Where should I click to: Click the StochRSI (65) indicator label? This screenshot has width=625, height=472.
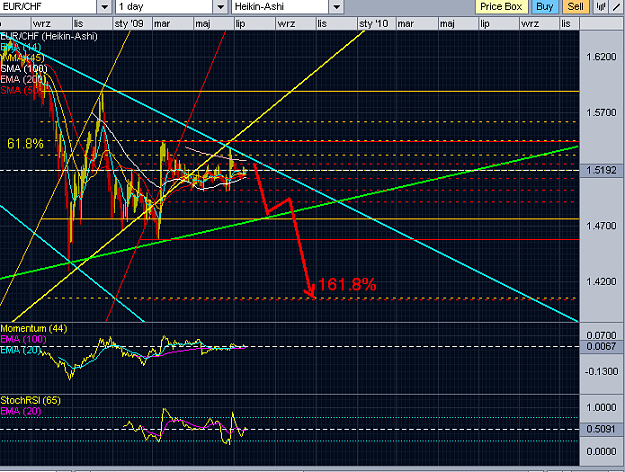tap(30, 400)
